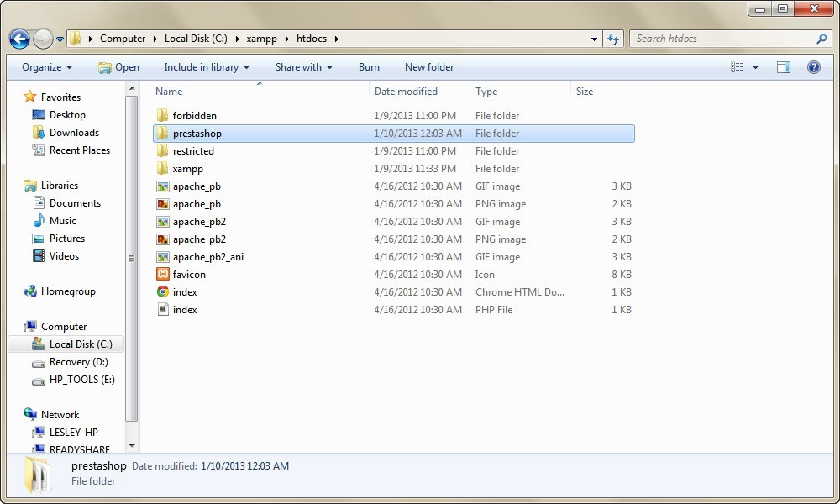This screenshot has width=840, height=504.
Task: Click the Forward navigation arrow button
Action: 43,39
